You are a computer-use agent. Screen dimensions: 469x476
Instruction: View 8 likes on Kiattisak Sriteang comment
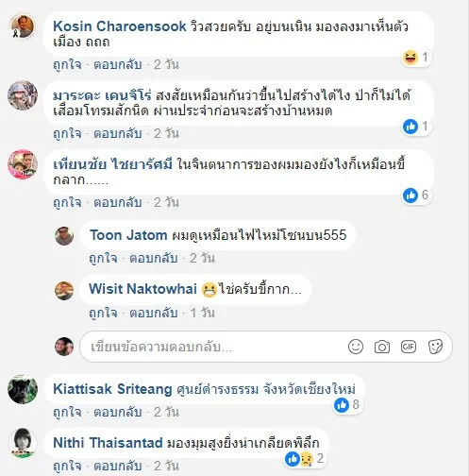[x=347, y=405]
